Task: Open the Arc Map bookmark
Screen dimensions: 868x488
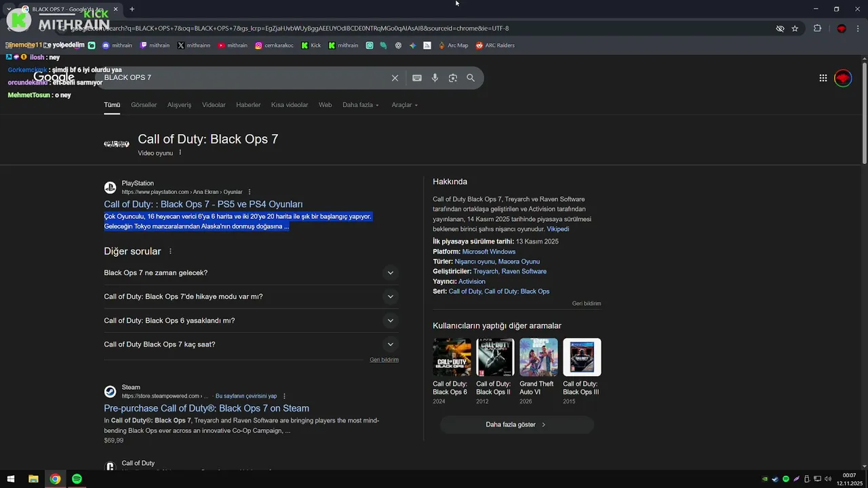Action: (453, 45)
